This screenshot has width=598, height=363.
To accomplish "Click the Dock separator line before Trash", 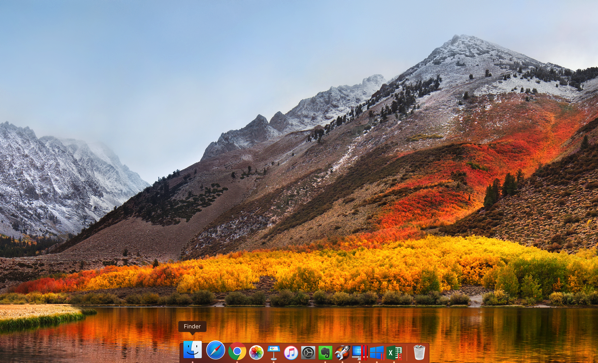I will 407,353.
